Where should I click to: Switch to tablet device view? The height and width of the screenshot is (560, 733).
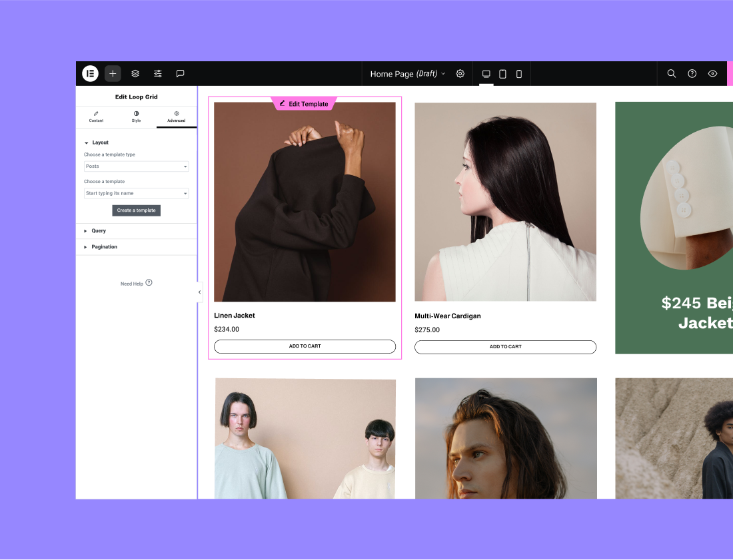tap(502, 74)
